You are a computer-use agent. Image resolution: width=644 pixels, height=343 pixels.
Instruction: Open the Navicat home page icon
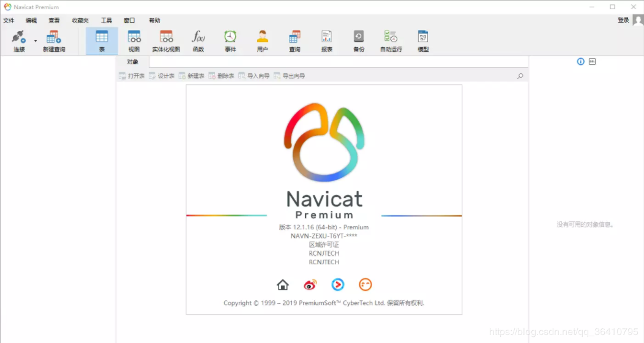tap(283, 285)
